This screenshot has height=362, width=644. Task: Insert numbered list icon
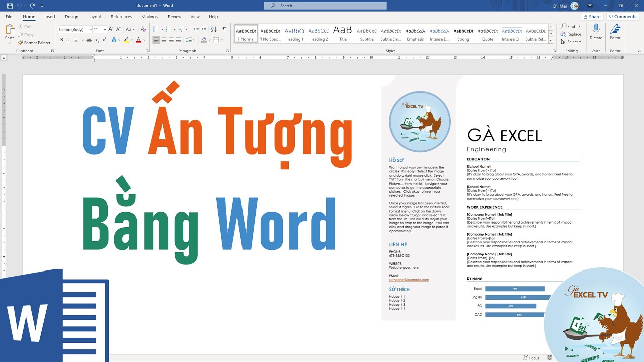[169, 30]
